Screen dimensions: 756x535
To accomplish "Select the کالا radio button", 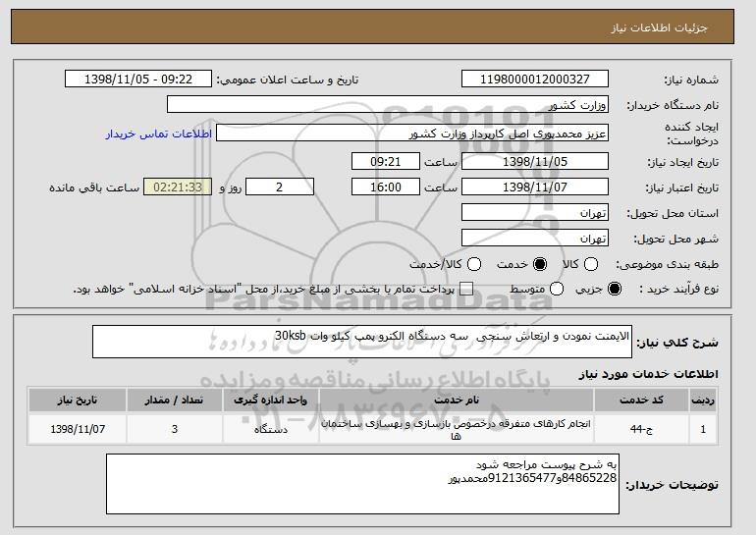I will [591, 264].
